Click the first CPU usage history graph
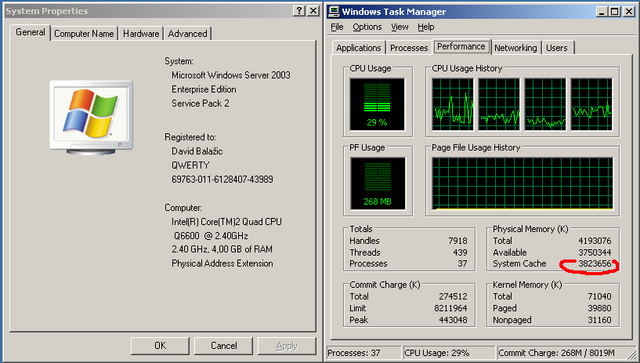Image resolution: width=640 pixels, height=363 pixels. [x=453, y=104]
